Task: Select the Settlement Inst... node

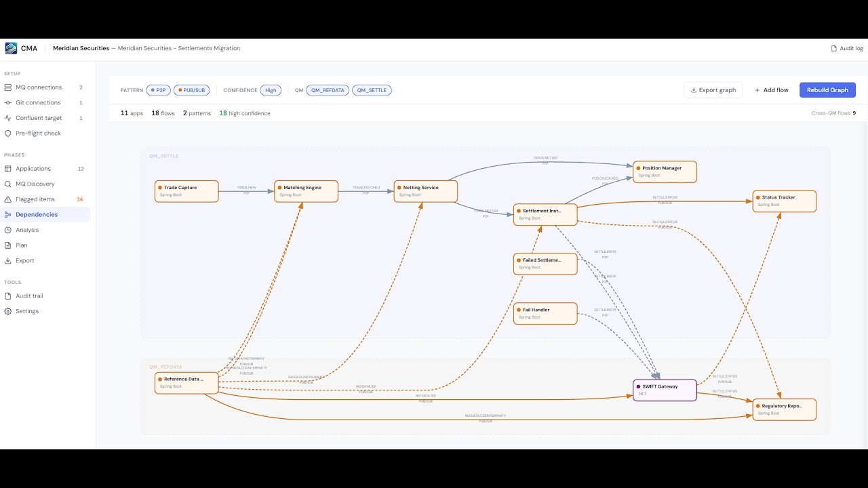Action: (545, 214)
